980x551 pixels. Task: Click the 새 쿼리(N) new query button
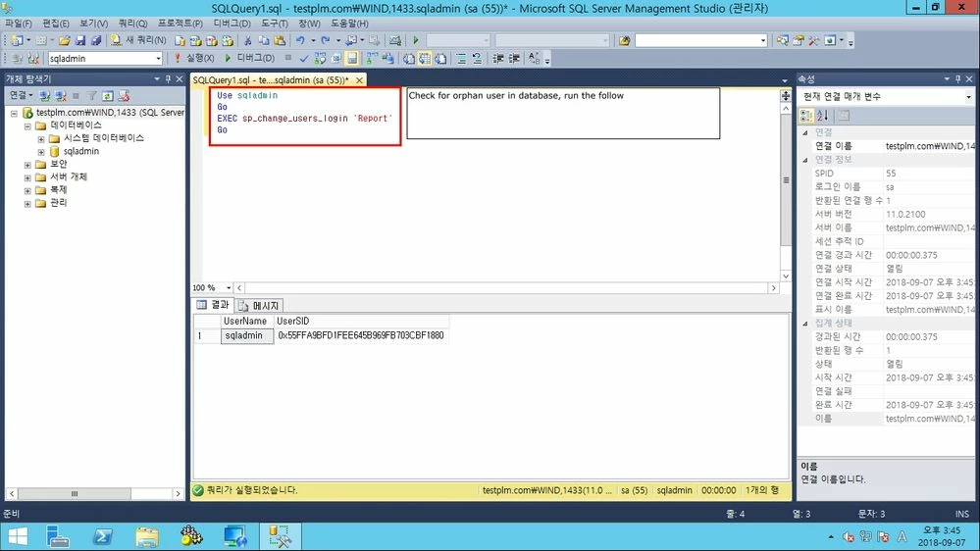(138, 40)
